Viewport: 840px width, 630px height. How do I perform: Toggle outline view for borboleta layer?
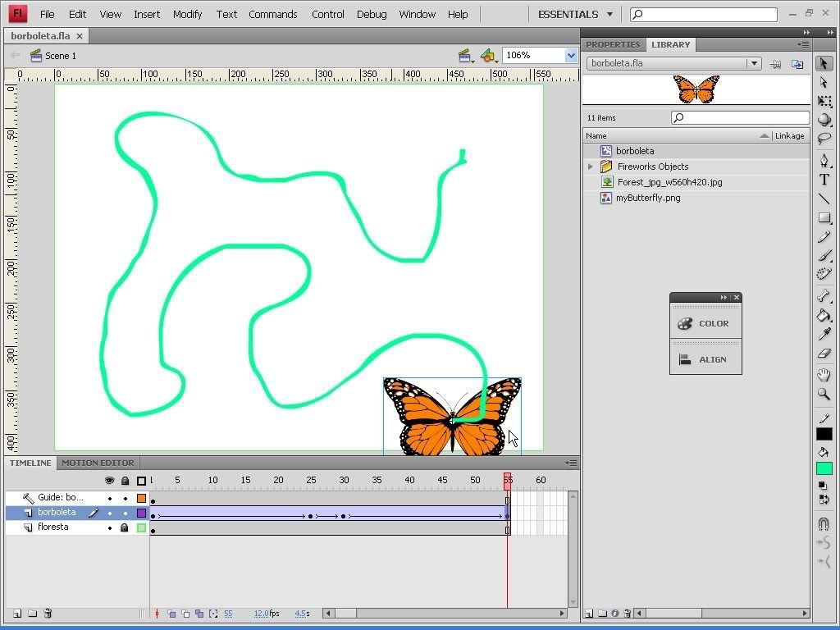141,513
